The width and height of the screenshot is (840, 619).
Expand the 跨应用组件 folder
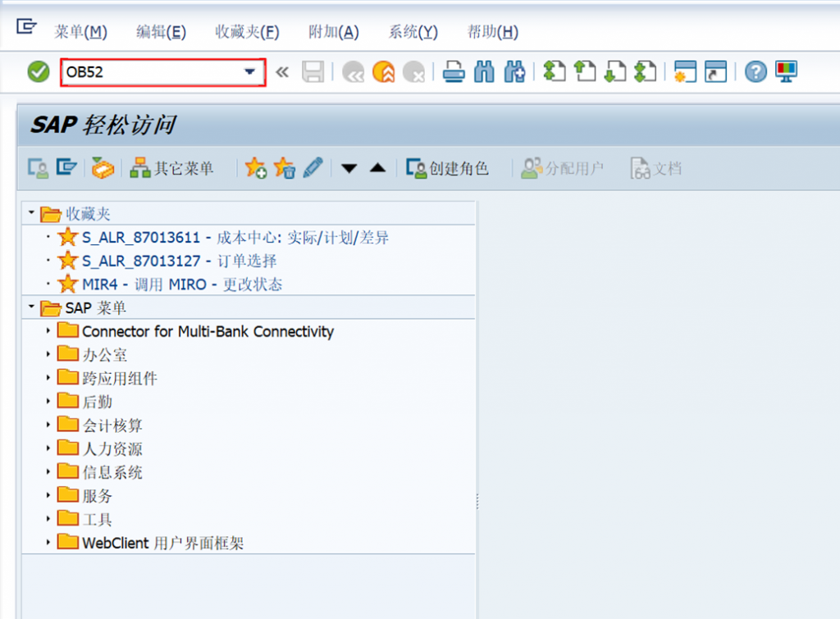48,377
